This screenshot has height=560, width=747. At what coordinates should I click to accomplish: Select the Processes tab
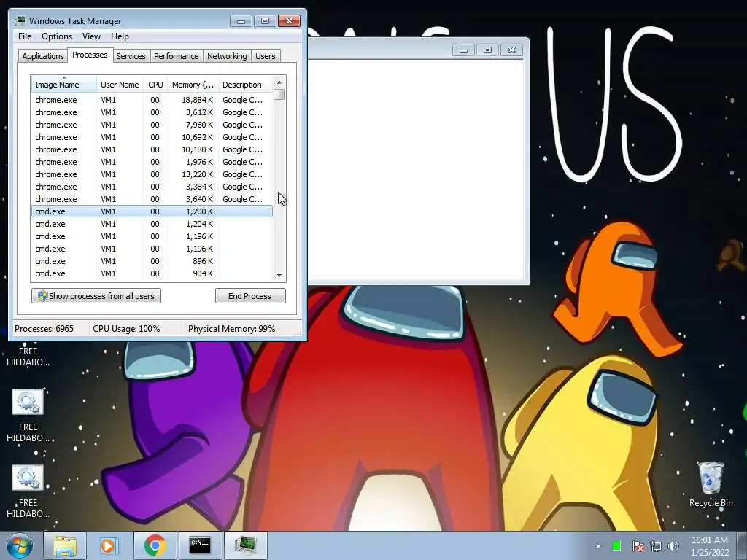pyautogui.click(x=90, y=55)
